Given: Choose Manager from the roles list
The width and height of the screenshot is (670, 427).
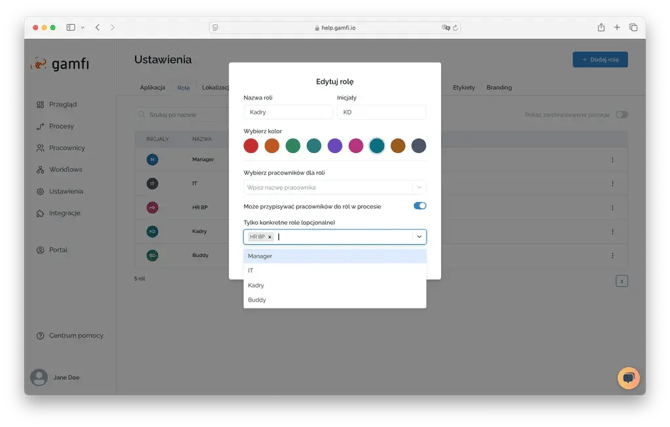Looking at the screenshot, I should [x=335, y=256].
